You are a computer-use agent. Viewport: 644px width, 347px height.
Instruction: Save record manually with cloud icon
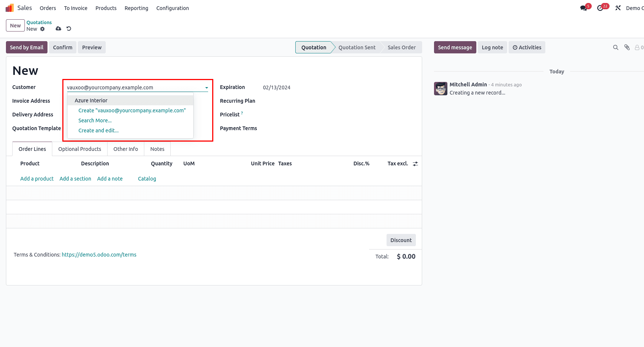tap(58, 29)
